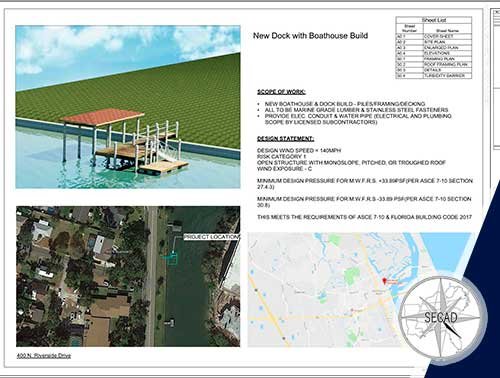The image size is (500, 378).
Task: Click the Design Wind Speed 140MPH line
Action: tap(299, 151)
